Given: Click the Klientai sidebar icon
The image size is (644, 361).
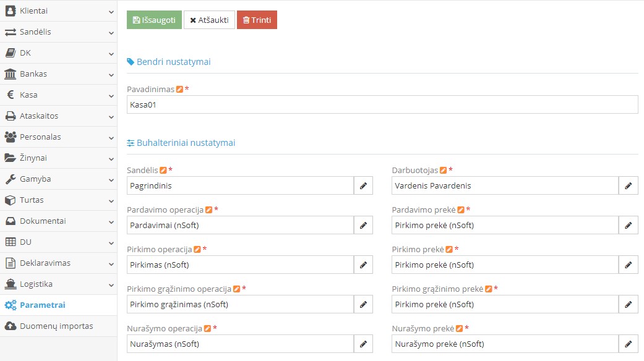Looking at the screenshot, I should (11, 11).
